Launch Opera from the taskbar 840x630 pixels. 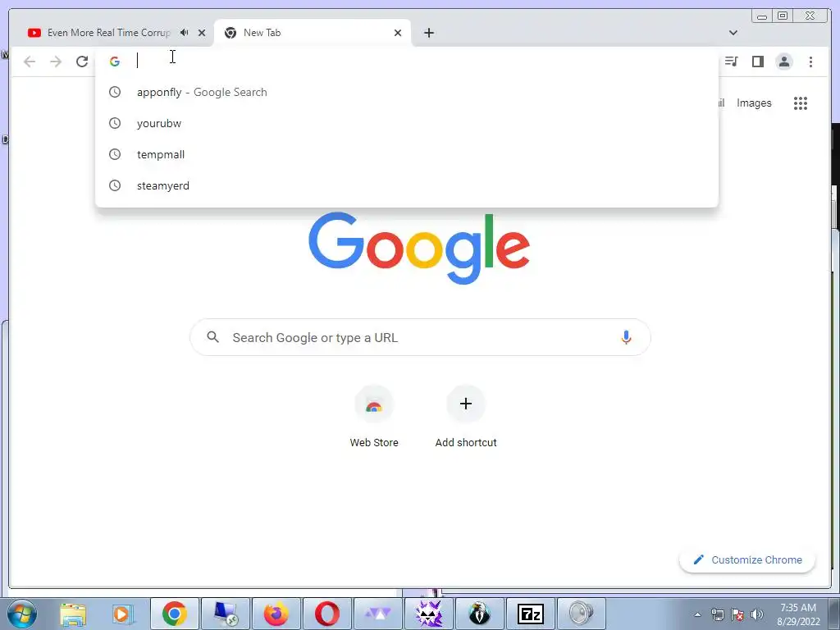327,614
